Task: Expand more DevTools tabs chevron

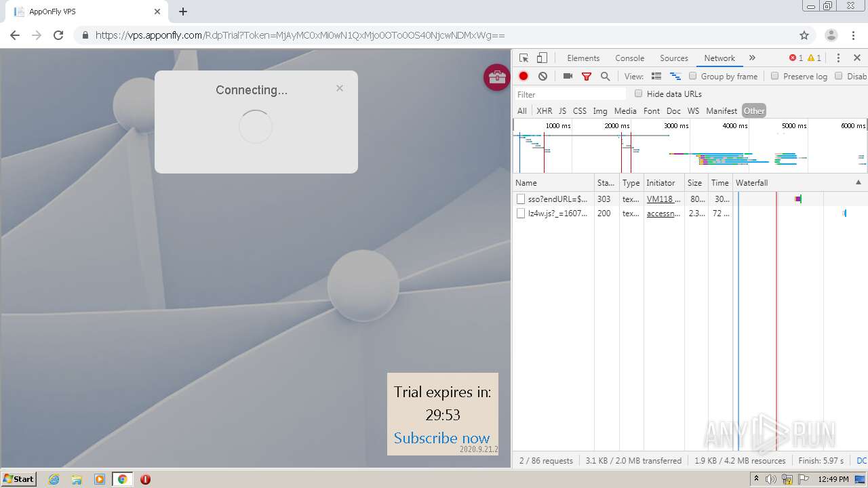Action: 752,58
